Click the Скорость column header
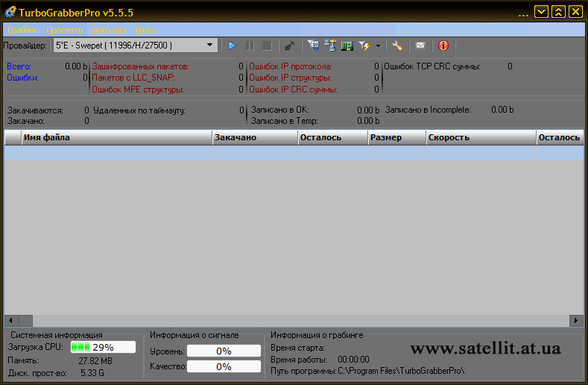The width and height of the screenshot is (588, 385). [481, 137]
